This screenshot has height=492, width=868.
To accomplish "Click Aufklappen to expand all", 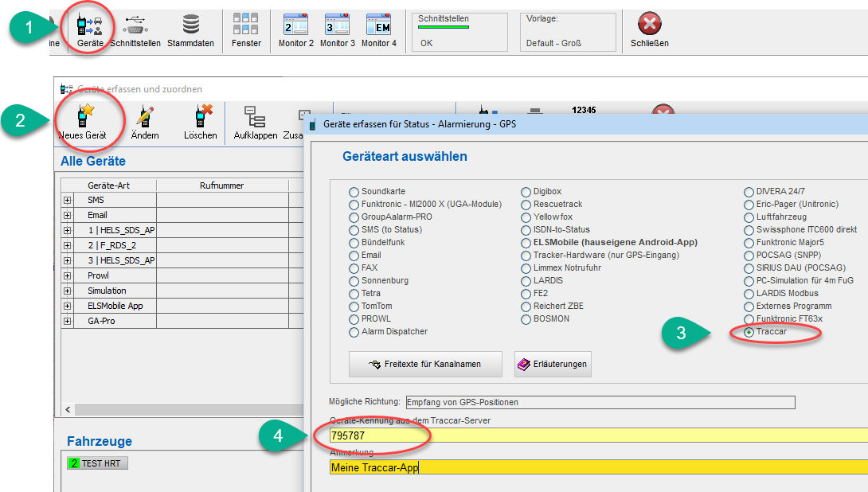I will click(x=255, y=122).
